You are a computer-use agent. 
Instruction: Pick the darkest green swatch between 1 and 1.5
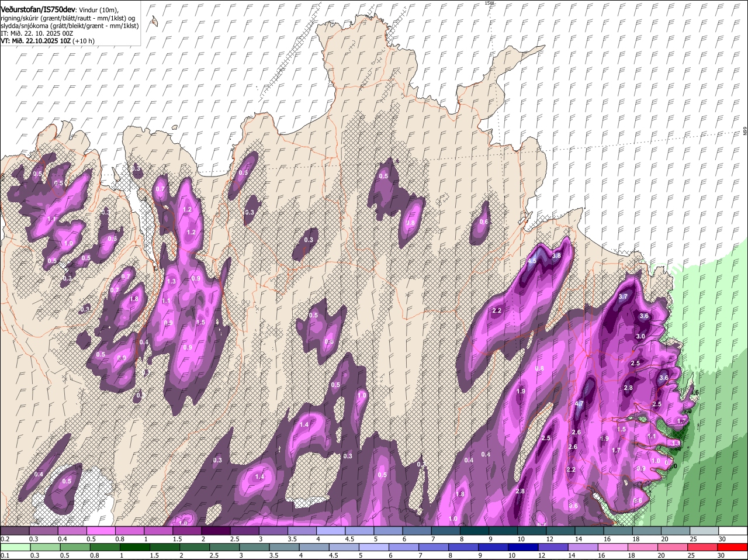click(135, 547)
